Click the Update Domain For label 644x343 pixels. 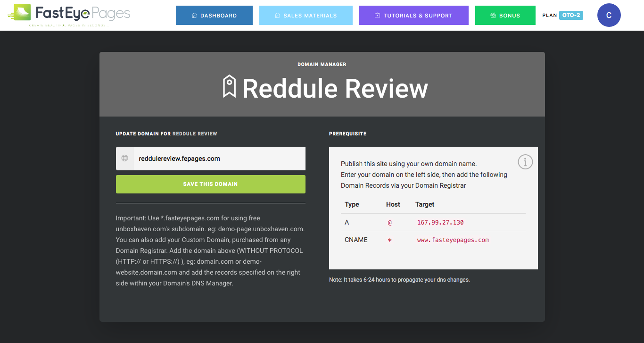point(143,134)
